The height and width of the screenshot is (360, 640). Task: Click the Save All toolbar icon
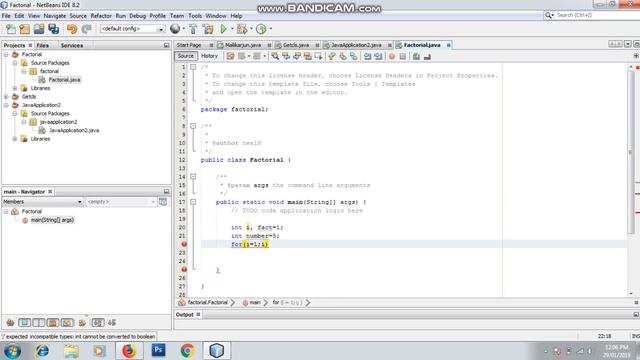point(53,29)
